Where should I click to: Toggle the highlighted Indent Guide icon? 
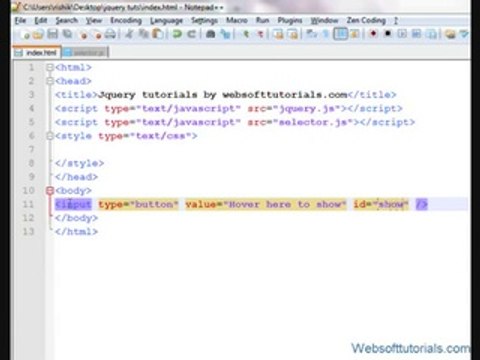pos(340,34)
